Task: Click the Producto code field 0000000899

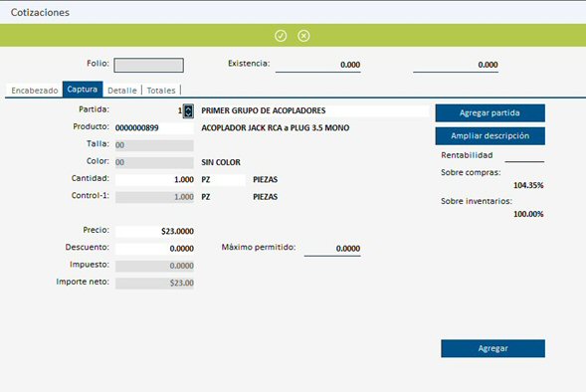Action: 154,127
